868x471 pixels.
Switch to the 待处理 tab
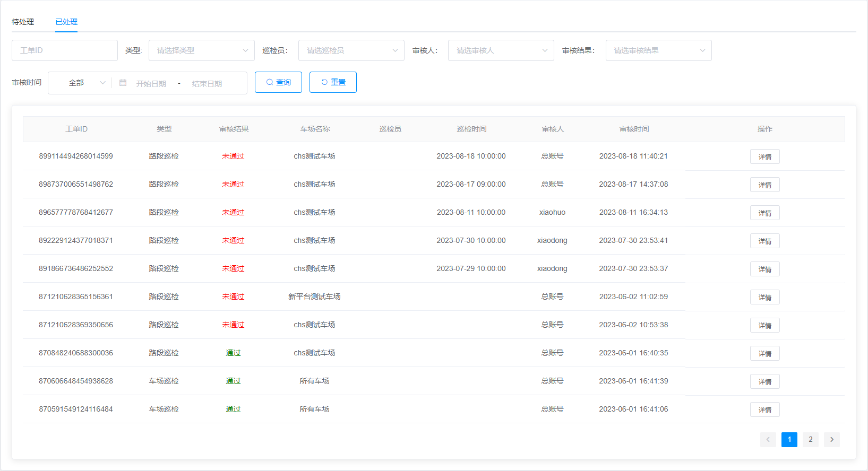coord(23,22)
